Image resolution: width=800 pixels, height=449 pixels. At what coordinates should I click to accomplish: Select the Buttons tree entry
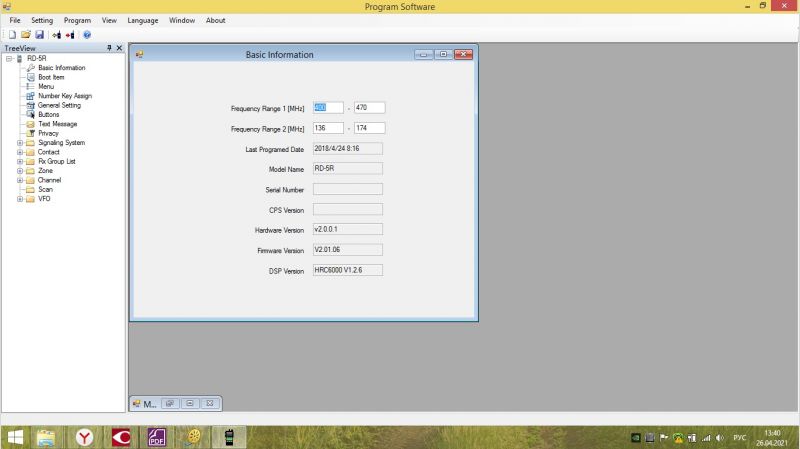point(48,114)
